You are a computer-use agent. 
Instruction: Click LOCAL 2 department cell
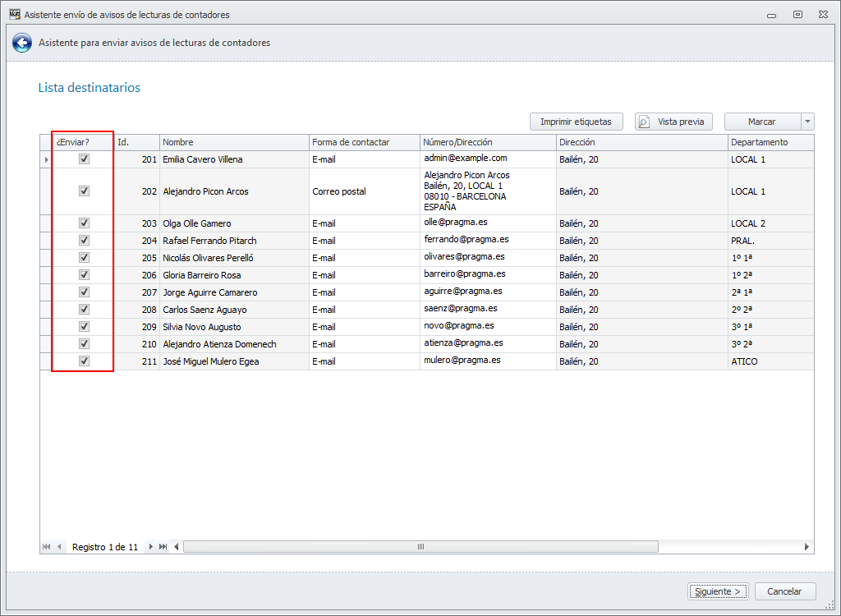(770, 223)
